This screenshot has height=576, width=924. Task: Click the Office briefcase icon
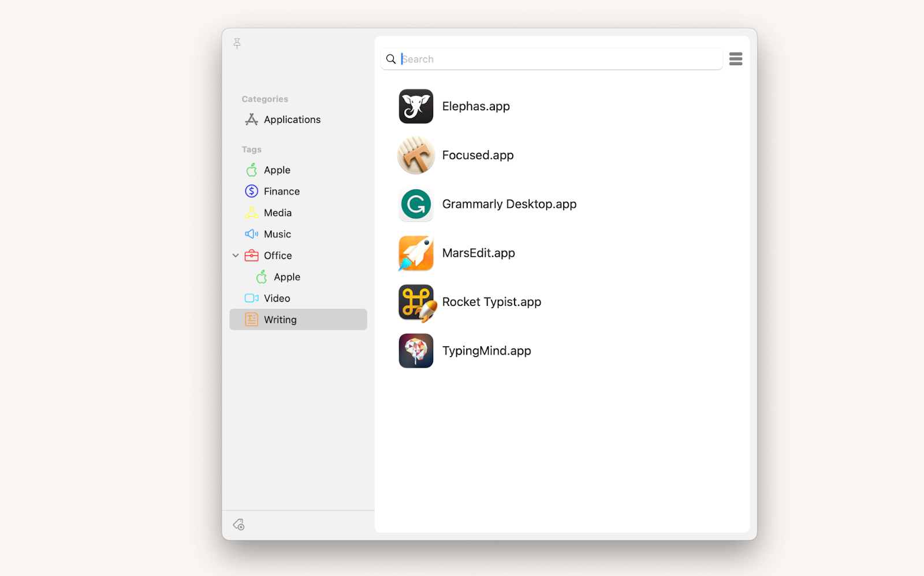(251, 255)
